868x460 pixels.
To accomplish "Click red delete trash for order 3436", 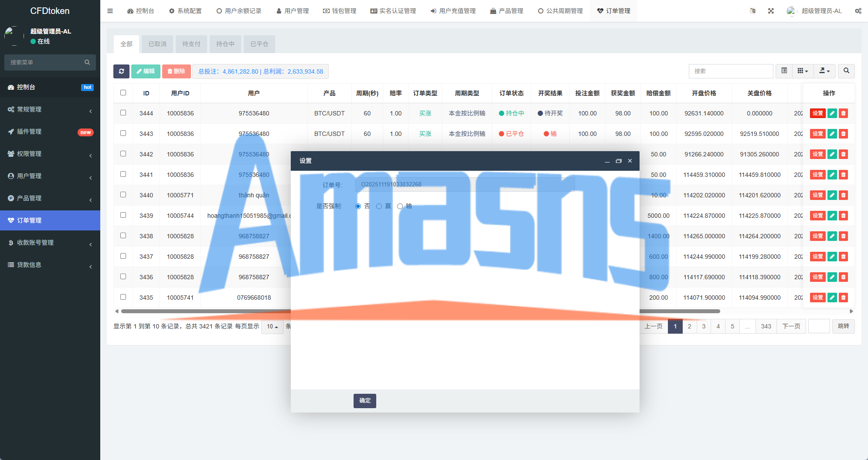I will (844, 277).
